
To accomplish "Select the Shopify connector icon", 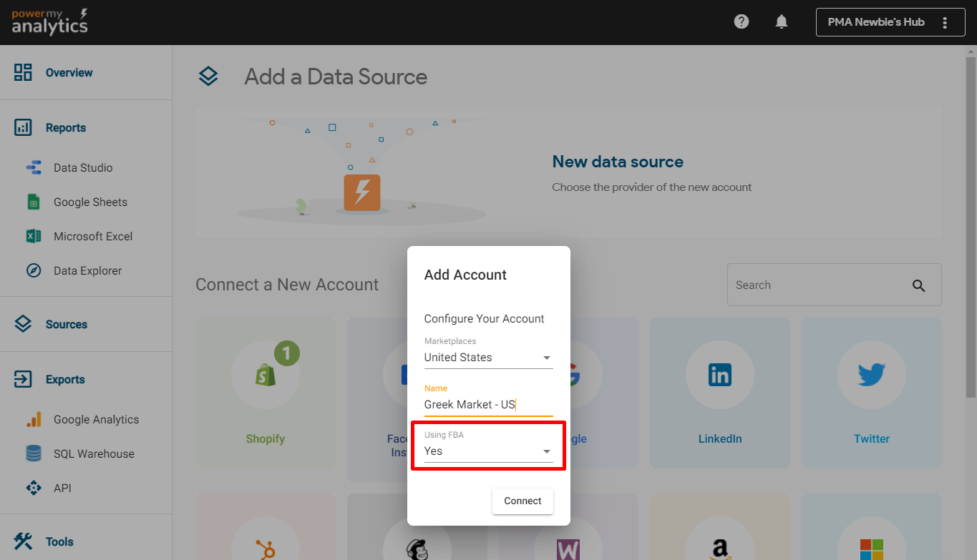I will tap(266, 374).
